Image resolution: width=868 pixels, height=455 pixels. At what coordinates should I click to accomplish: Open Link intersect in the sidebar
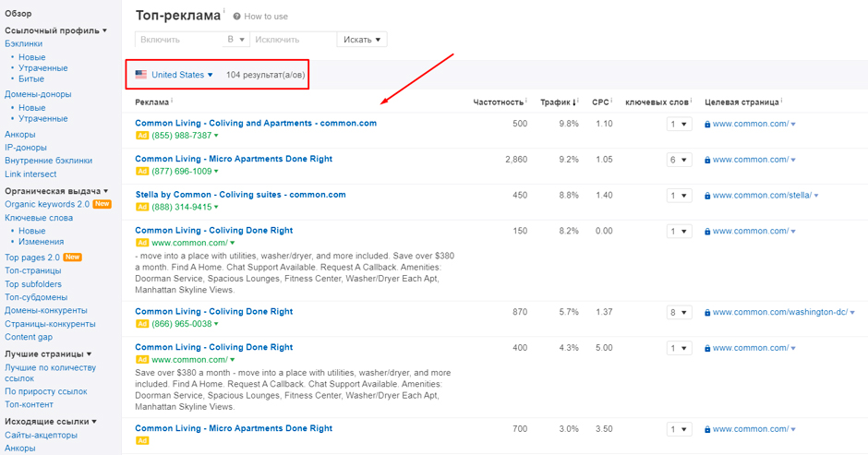click(x=30, y=174)
